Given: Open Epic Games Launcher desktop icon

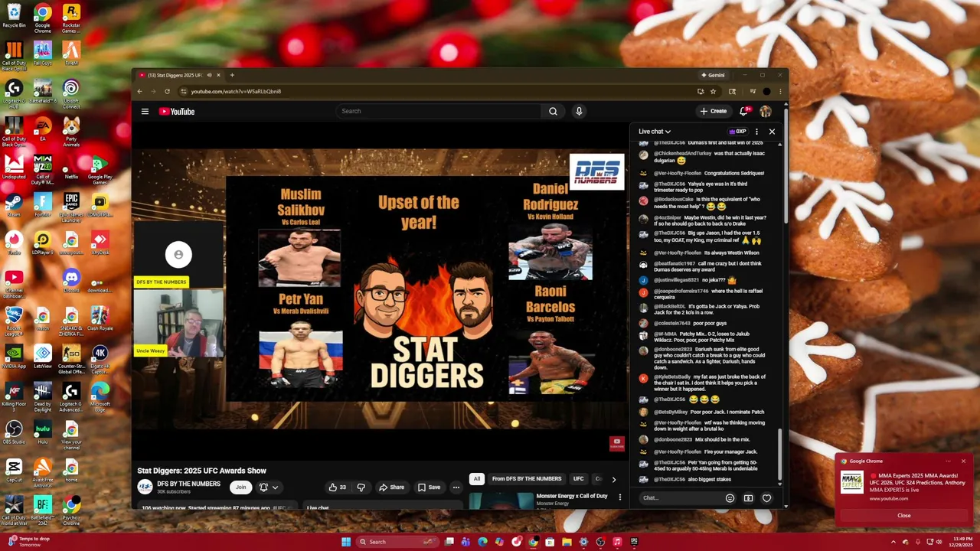Looking at the screenshot, I should 71,207.
